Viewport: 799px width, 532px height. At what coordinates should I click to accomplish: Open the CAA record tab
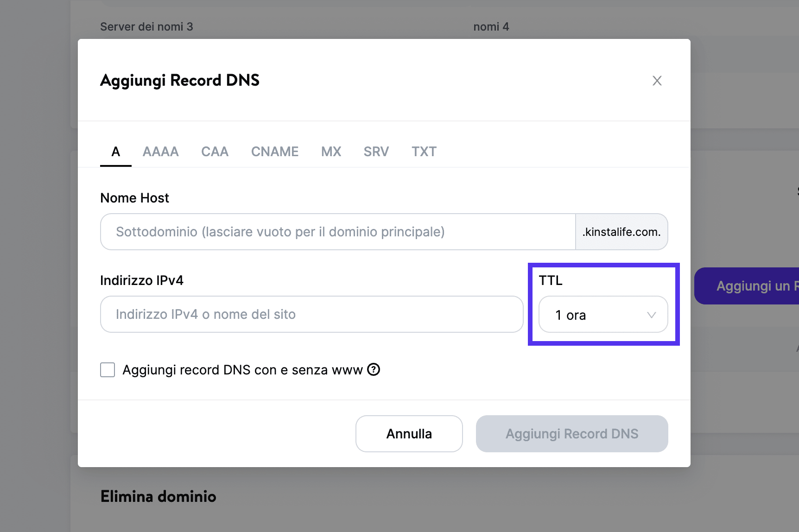click(215, 152)
